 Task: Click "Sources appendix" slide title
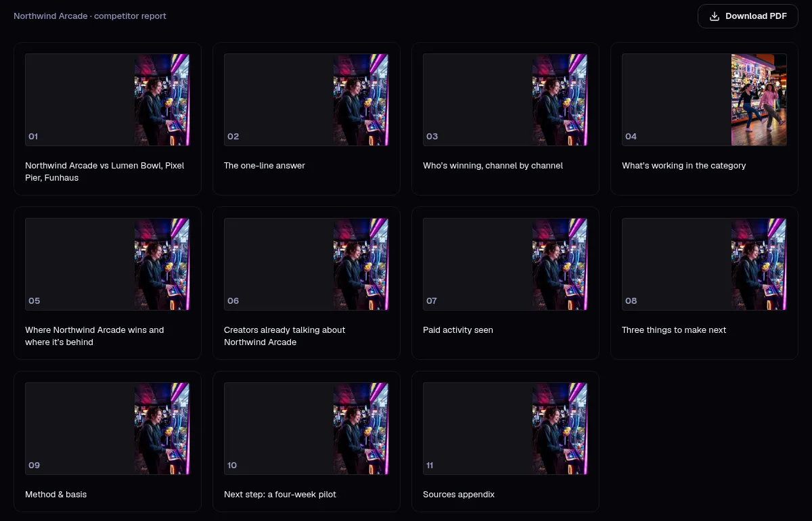(x=459, y=495)
